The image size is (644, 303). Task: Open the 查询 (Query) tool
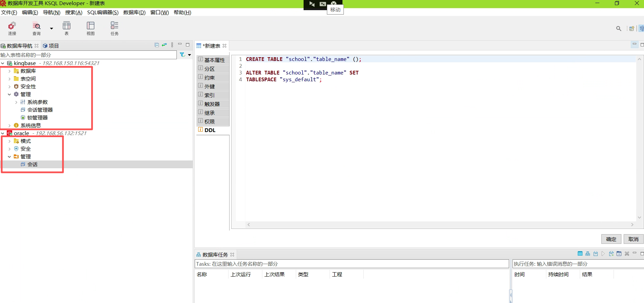[x=36, y=28]
